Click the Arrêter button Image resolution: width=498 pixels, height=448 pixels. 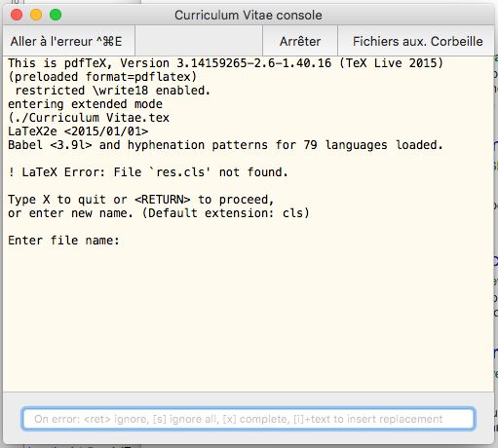click(300, 41)
